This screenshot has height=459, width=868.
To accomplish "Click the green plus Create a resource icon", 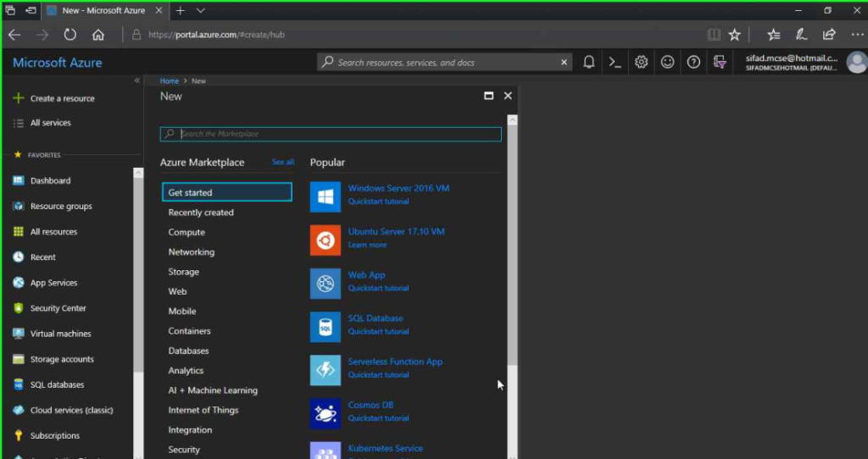I will pyautogui.click(x=19, y=98).
